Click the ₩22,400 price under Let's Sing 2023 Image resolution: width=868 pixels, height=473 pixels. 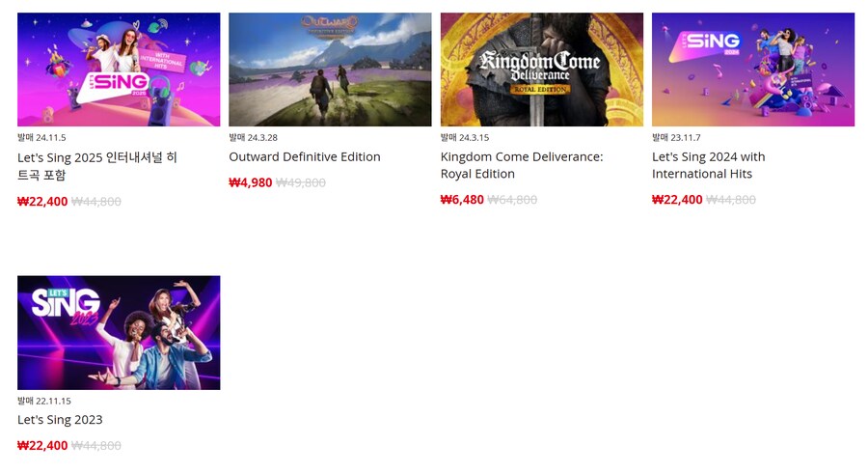coord(42,445)
